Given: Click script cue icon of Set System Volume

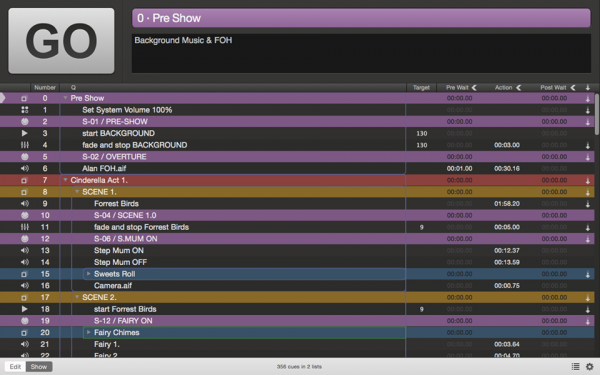Looking at the screenshot, I should [24, 110].
